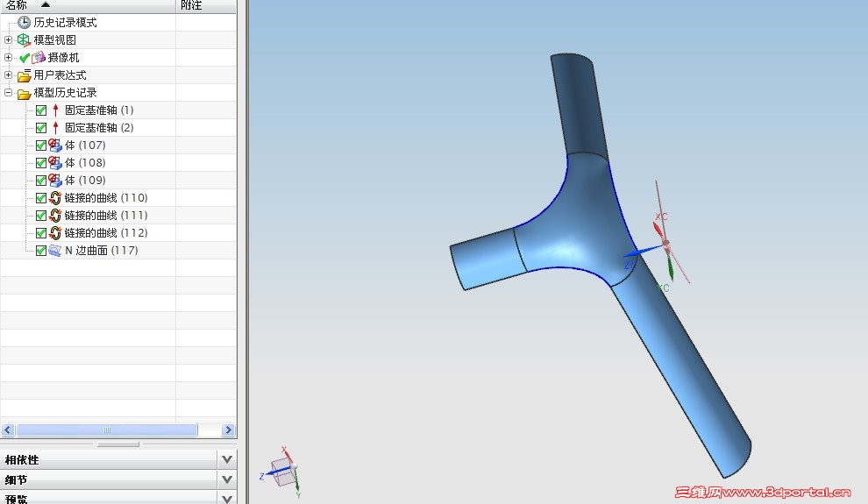Toggle the checkbox for 体 (107)
This screenshot has height=504, width=868.
click(41, 146)
